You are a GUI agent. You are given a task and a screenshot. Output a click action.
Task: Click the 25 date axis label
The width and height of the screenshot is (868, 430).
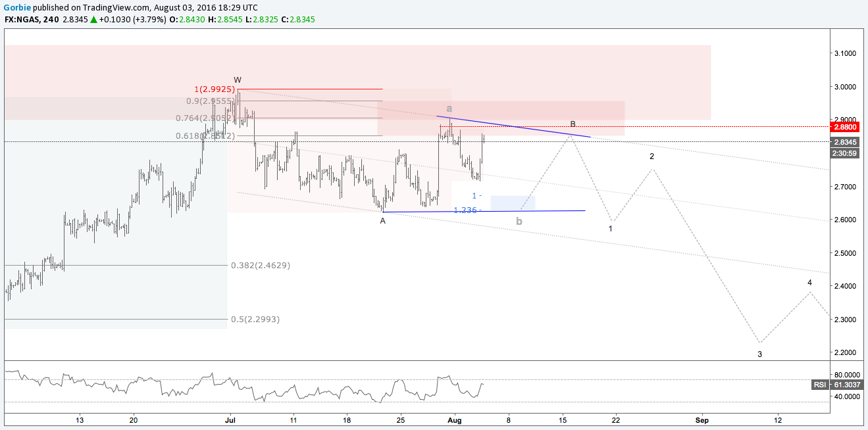tap(401, 419)
